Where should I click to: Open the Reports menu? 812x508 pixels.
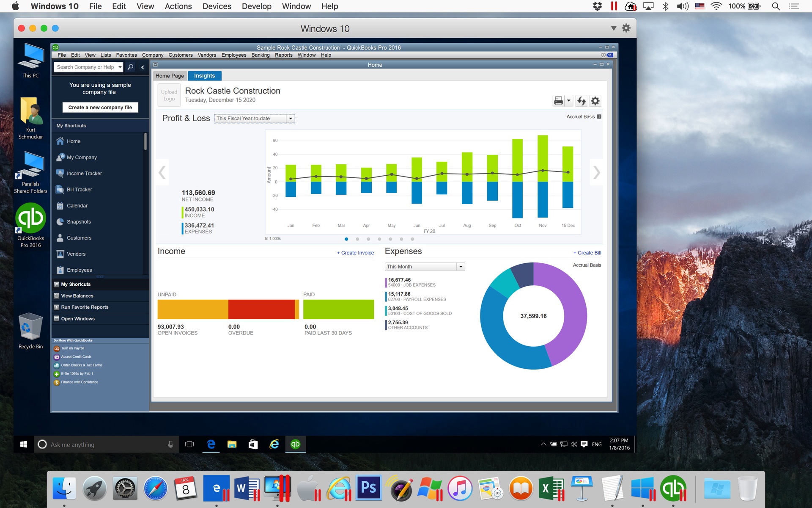tap(283, 55)
